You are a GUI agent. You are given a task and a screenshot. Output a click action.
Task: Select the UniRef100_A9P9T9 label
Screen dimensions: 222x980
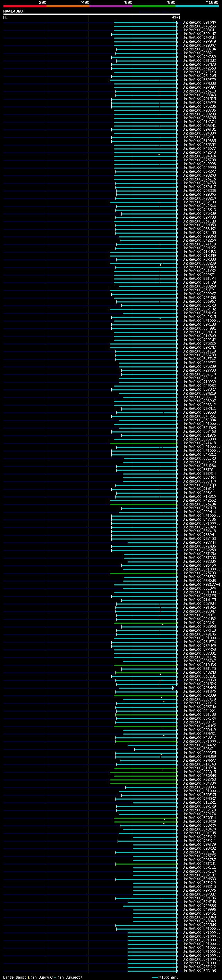pos(199,41)
